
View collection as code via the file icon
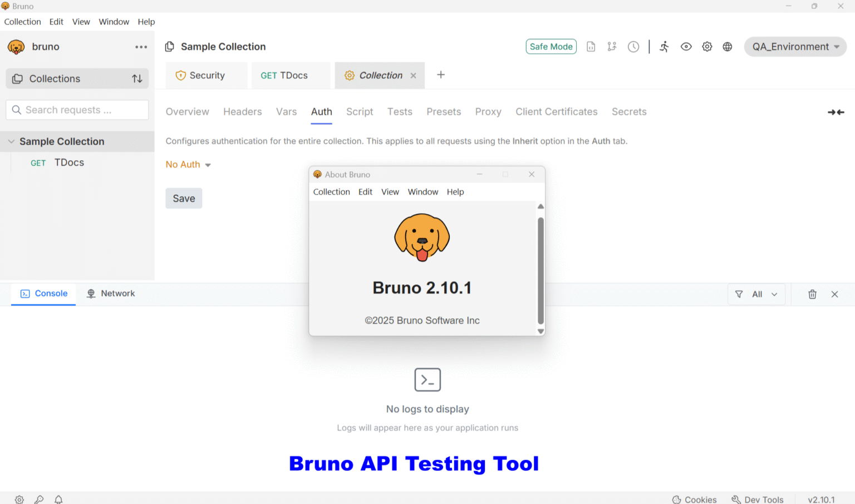tap(591, 47)
